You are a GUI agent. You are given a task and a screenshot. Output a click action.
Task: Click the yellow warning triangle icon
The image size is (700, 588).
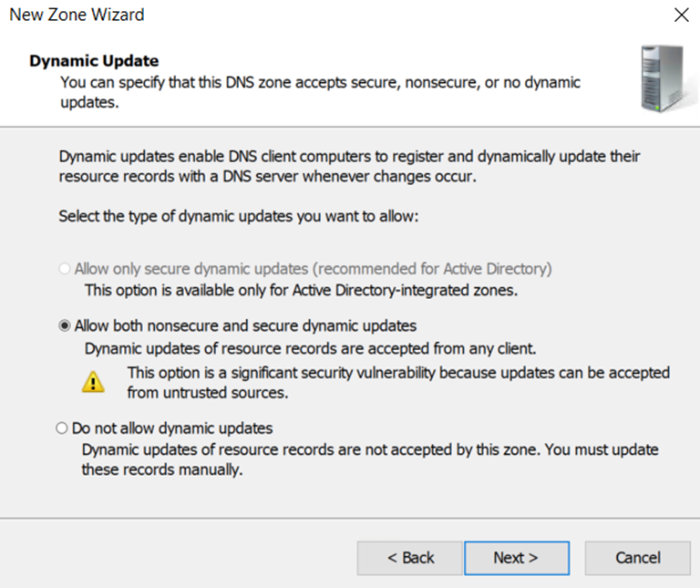coord(93,382)
